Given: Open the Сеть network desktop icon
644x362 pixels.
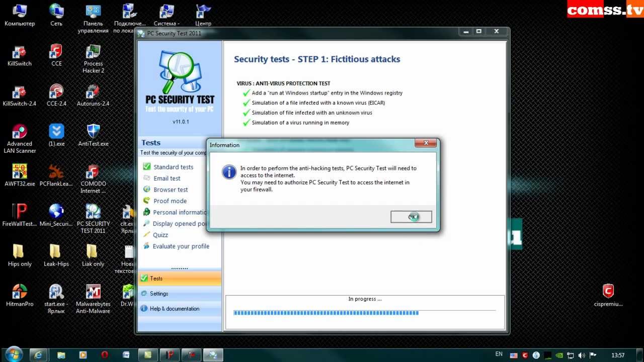Looking at the screenshot, I should [56, 15].
